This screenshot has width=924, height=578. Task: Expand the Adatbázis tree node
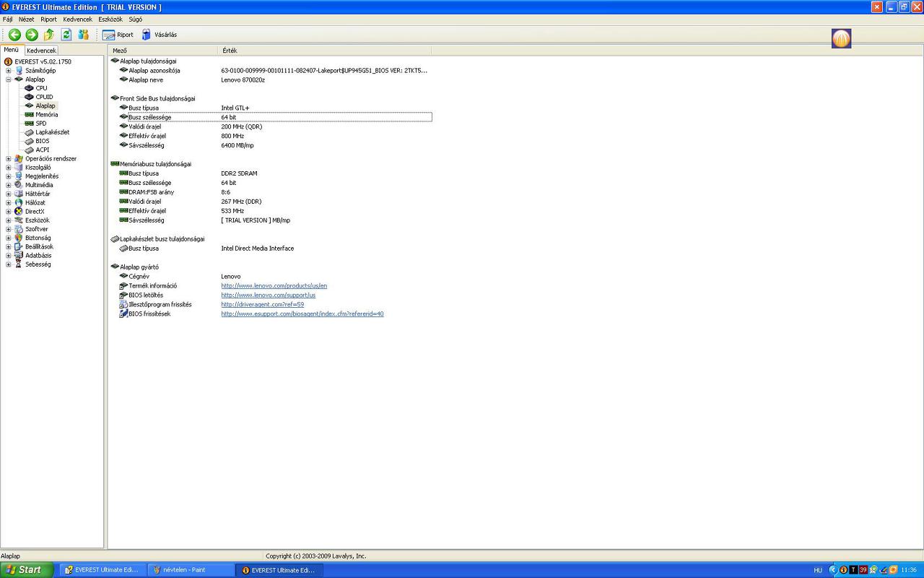(9, 256)
